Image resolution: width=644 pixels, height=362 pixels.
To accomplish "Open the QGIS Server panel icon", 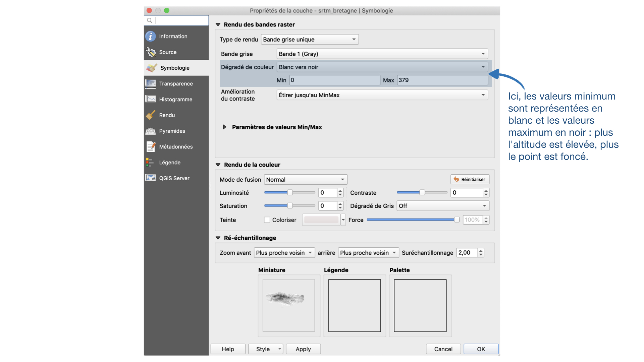I will (150, 178).
